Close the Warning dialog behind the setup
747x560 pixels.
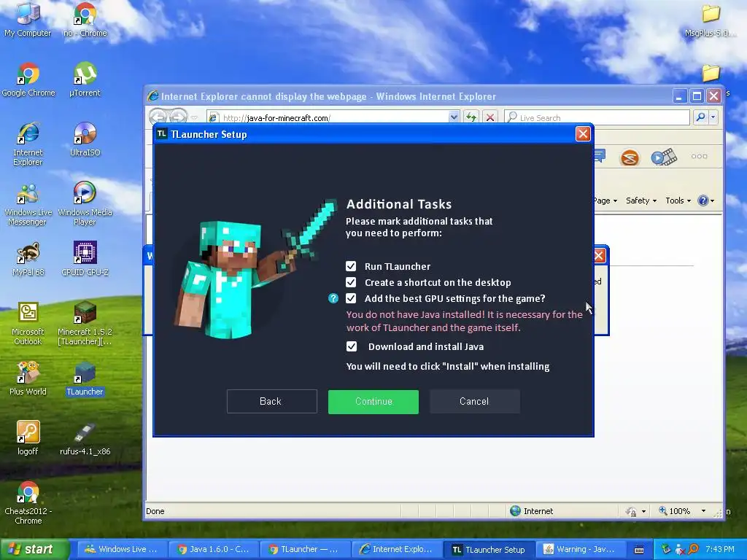[x=600, y=256]
